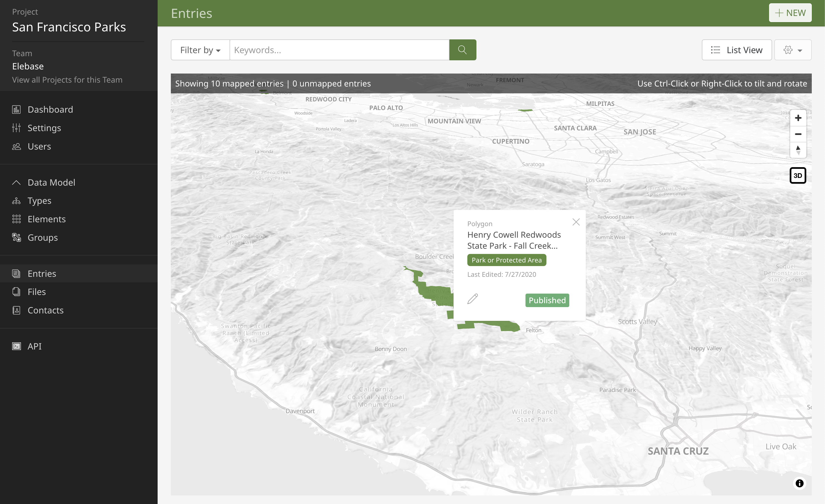
Task: Click the Users people icon
Action: (17, 146)
